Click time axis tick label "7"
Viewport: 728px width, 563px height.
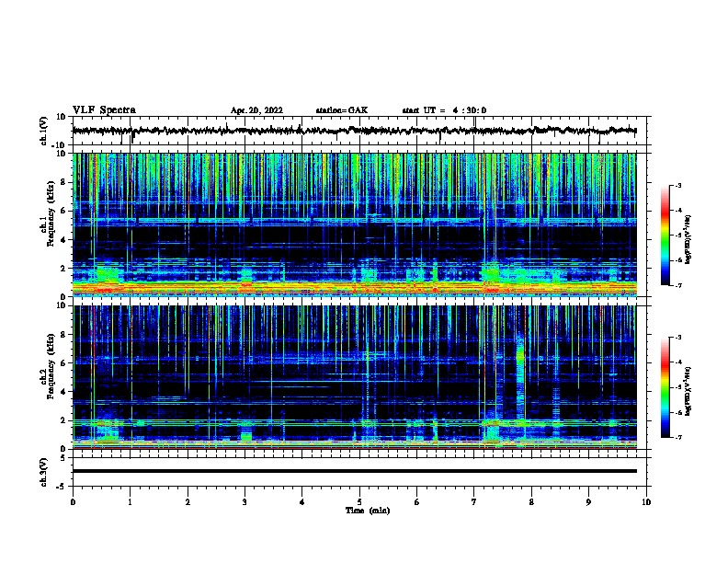(474, 502)
